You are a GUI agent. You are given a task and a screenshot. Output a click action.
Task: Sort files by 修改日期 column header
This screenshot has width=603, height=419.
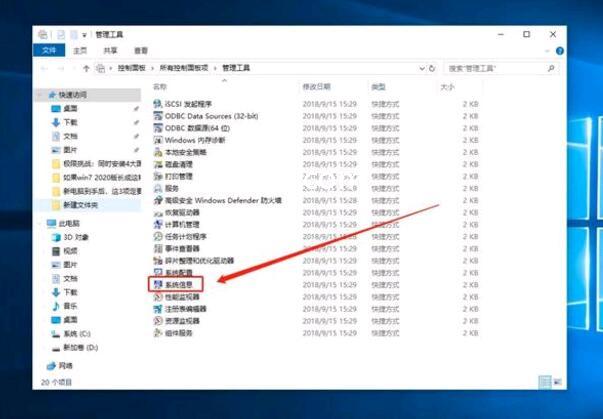coord(317,88)
